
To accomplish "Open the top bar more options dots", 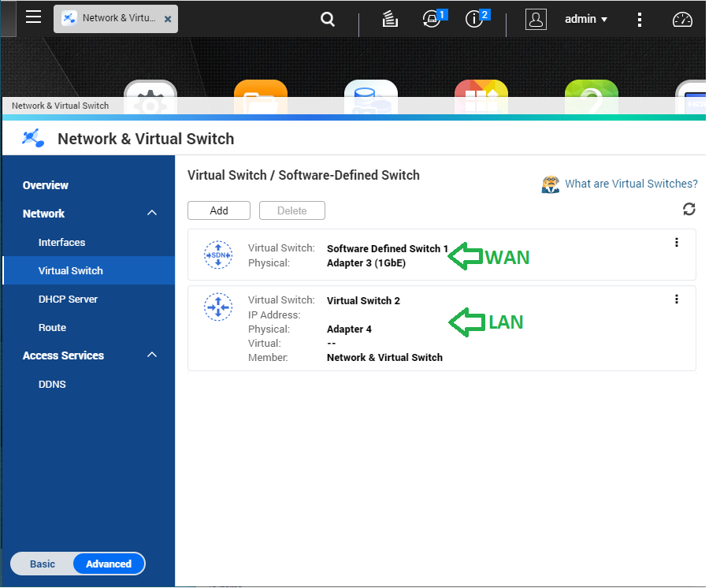I will (x=640, y=20).
